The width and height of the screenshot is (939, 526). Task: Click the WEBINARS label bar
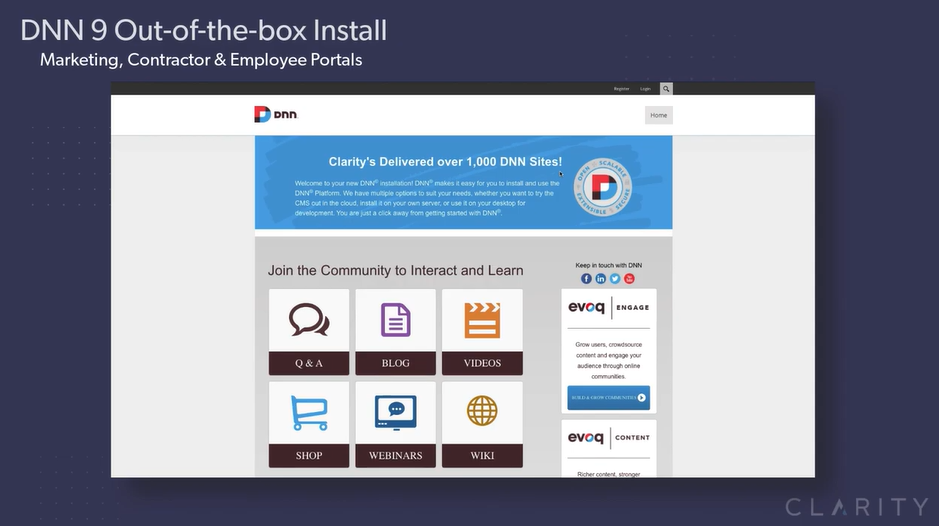[396, 455]
